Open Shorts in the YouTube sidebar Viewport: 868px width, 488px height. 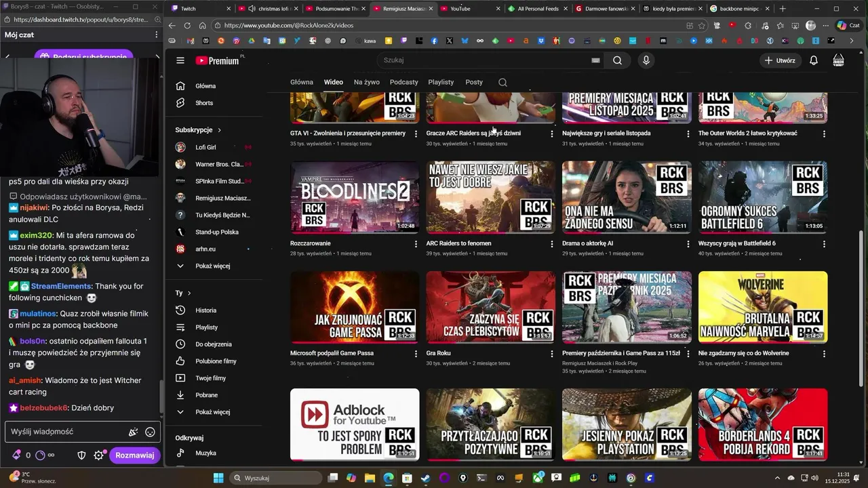204,103
